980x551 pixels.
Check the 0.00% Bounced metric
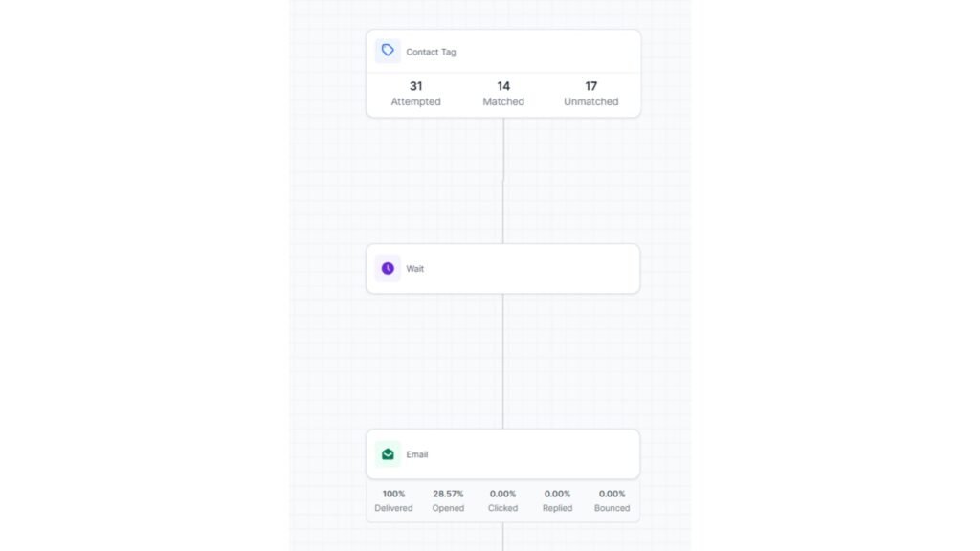(x=612, y=500)
